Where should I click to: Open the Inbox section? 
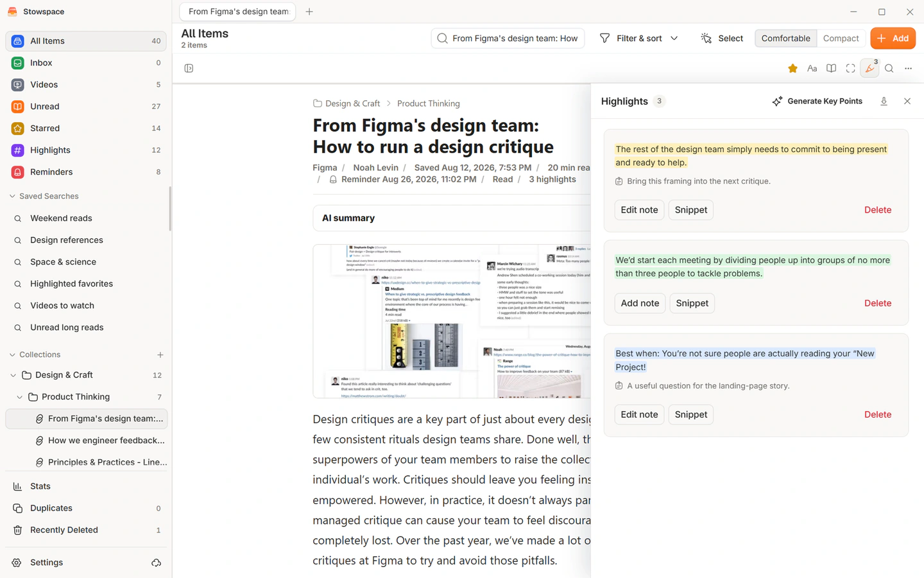tap(86, 62)
